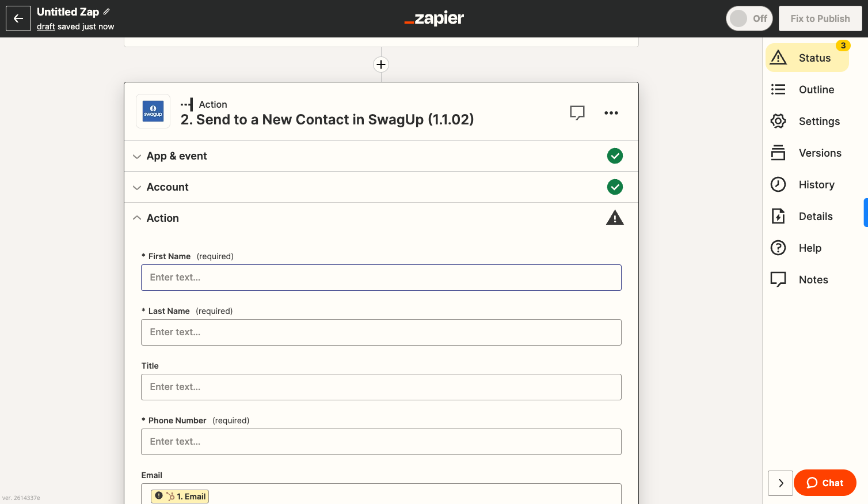Click the Untitled Zap title
868x504 pixels.
[68, 12]
